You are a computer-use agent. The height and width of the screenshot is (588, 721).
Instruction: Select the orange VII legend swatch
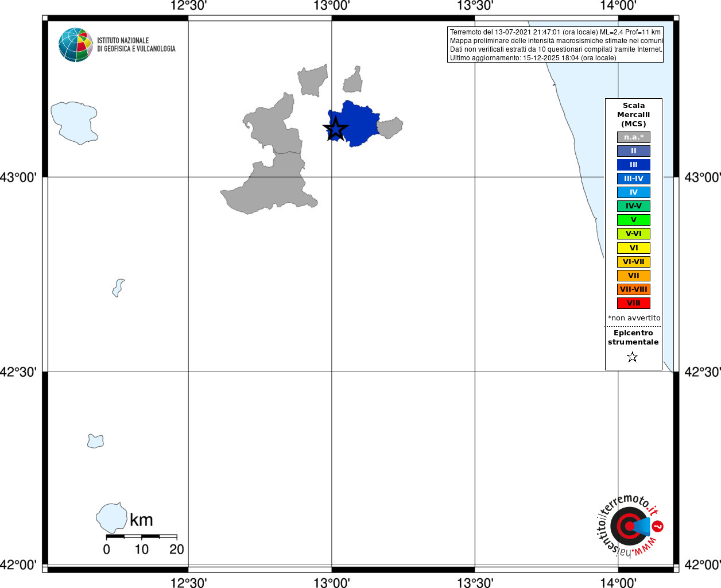pyautogui.click(x=634, y=276)
